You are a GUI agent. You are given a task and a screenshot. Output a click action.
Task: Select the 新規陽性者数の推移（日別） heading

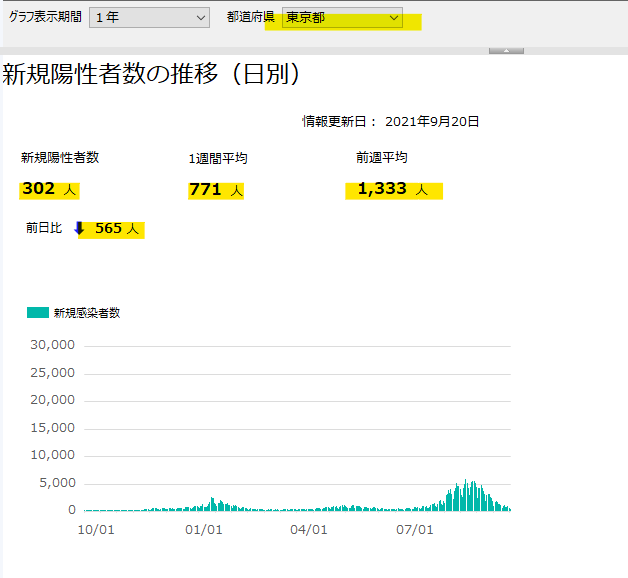152,75
